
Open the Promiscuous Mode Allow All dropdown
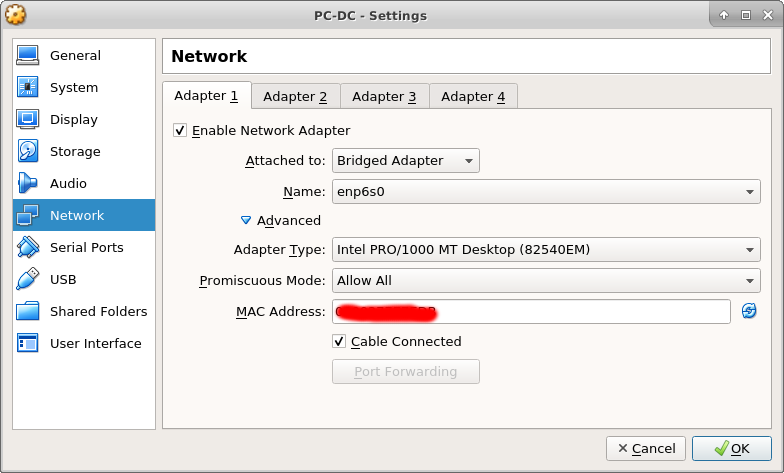point(546,280)
